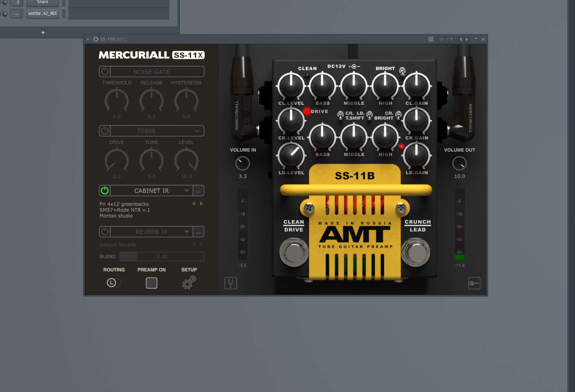This screenshot has width=575, height=392.
Task: Flip the clean Bright toggle switch
Action: pyautogui.click(x=402, y=71)
